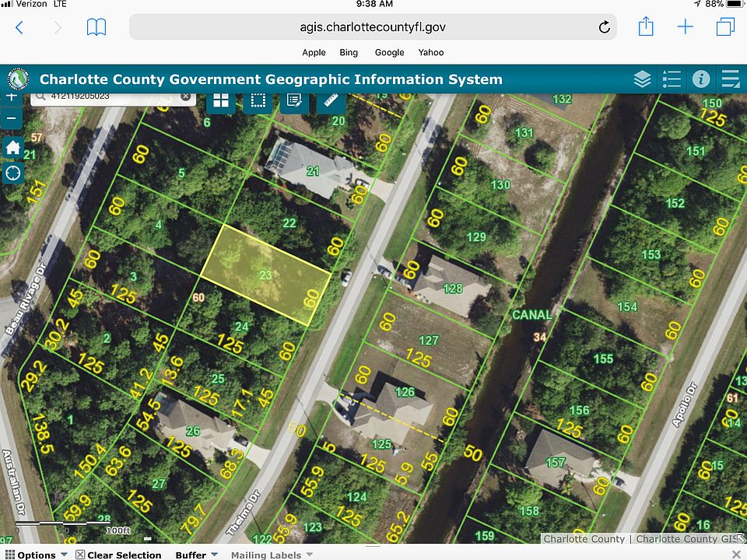The width and height of the screenshot is (747, 560).
Task: Open the Buffer dropdown
Action: [196, 555]
